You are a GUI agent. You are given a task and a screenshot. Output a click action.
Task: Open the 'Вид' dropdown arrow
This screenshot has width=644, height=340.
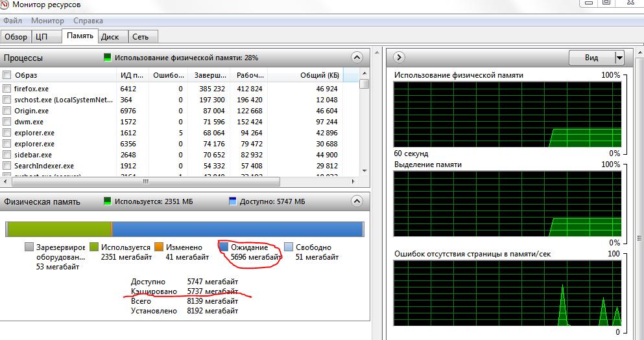pos(619,58)
